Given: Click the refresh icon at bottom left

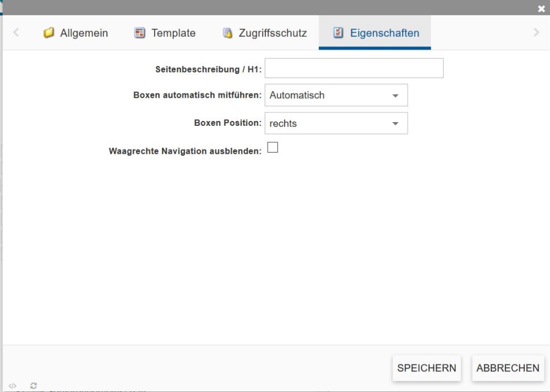Looking at the screenshot, I should click(34, 386).
